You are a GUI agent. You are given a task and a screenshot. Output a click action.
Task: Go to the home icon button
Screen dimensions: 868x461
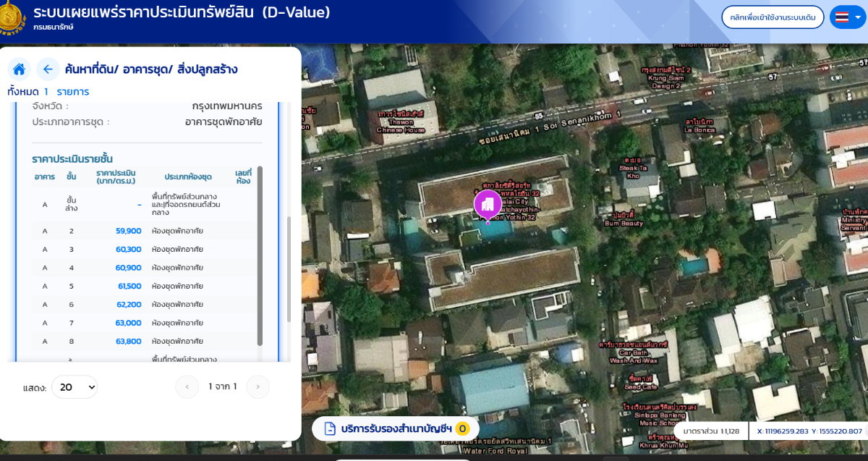(x=20, y=69)
